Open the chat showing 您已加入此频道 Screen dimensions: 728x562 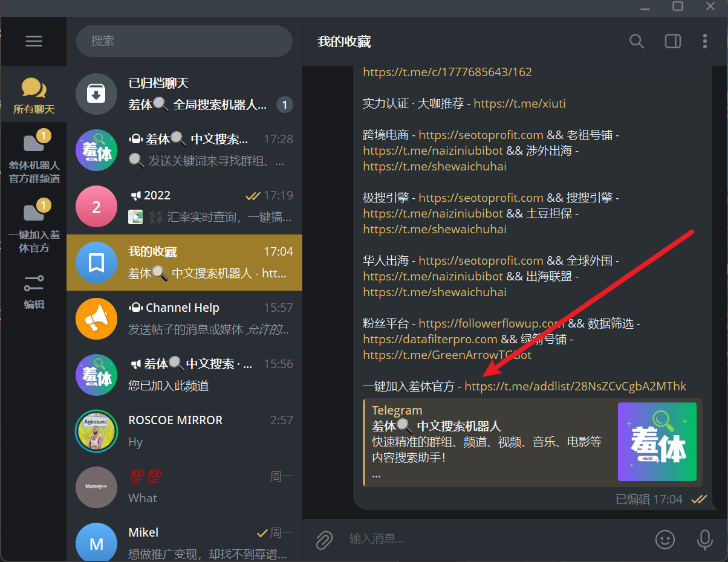(x=184, y=375)
